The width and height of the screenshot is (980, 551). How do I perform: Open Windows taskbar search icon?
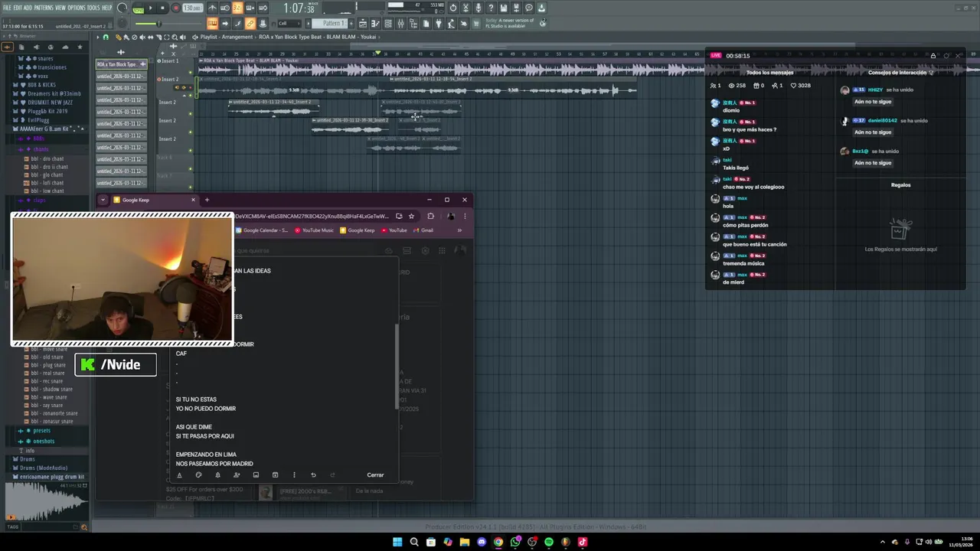point(414,542)
